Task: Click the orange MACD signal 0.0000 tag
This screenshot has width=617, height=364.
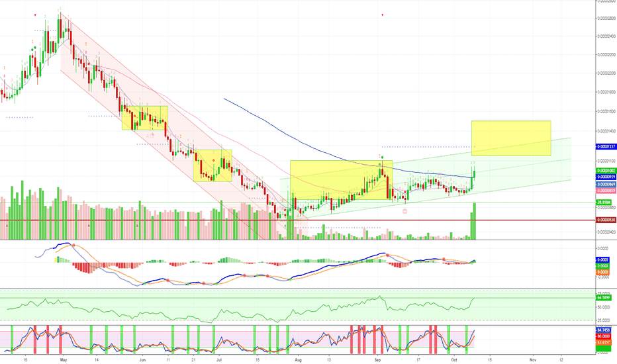Action: point(603,272)
